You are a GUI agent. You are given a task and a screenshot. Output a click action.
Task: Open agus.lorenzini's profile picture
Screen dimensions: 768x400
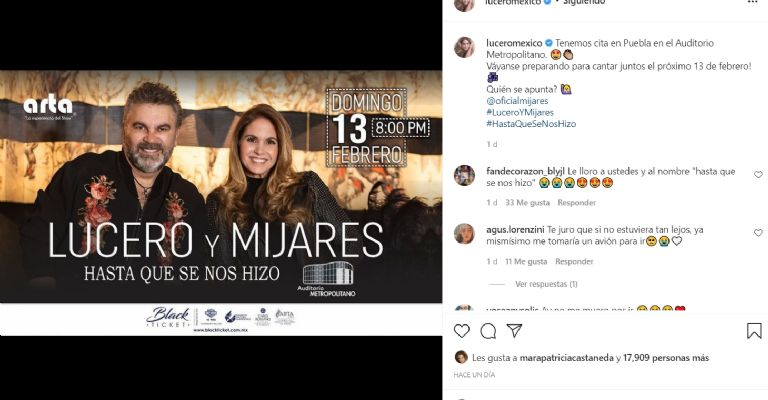pos(464,234)
